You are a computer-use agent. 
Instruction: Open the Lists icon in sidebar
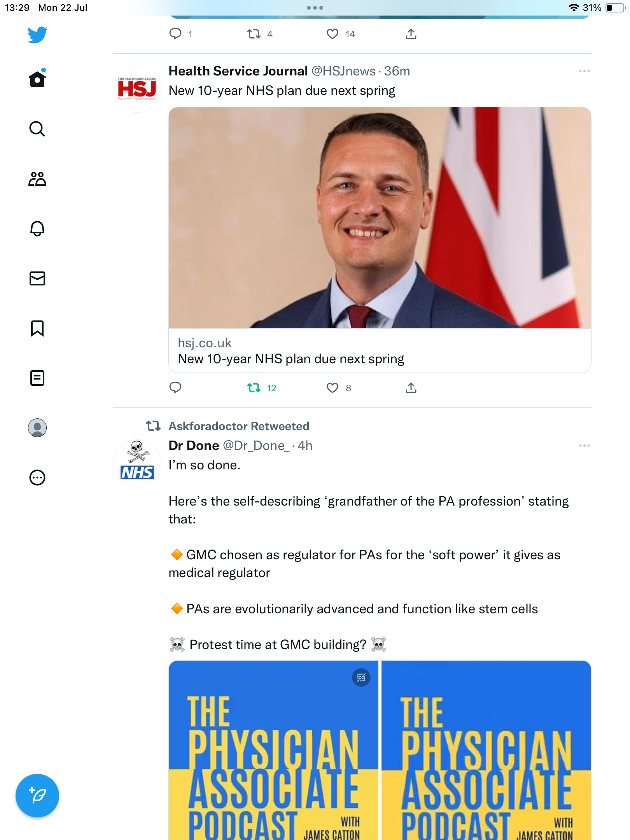coord(37,378)
